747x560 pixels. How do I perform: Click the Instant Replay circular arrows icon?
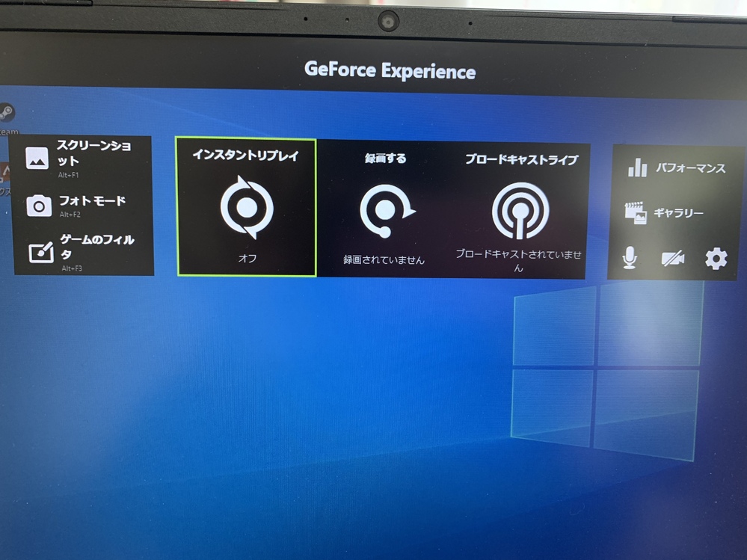pyautogui.click(x=247, y=207)
